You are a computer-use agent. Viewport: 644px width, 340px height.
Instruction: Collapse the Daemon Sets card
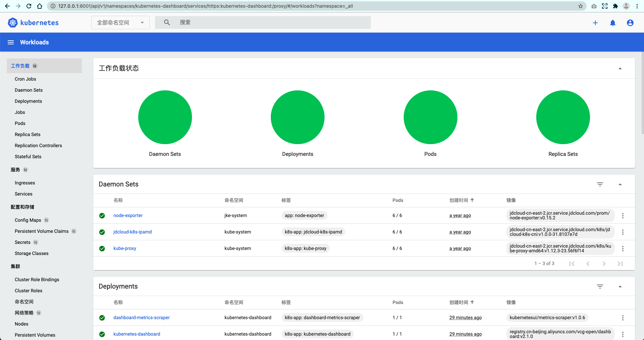(620, 184)
